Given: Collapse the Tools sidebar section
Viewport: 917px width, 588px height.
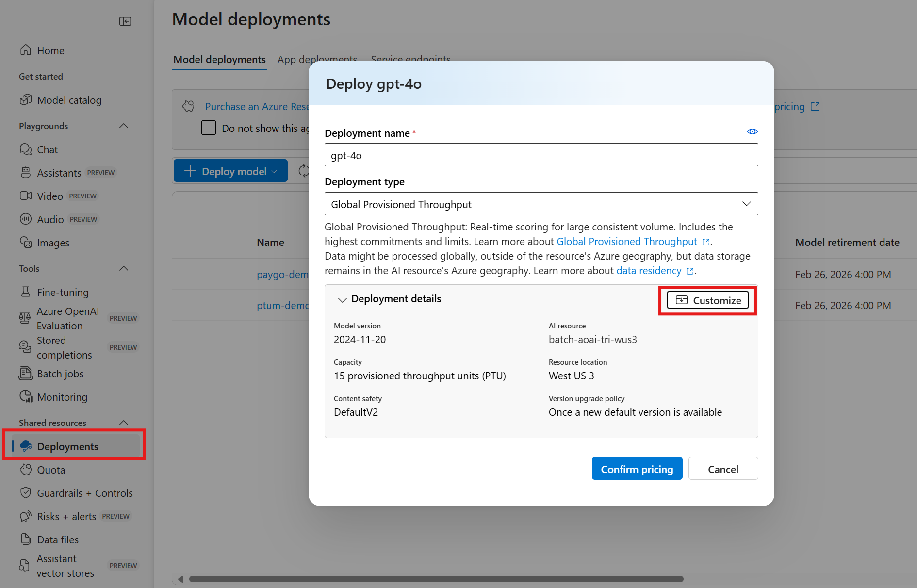Looking at the screenshot, I should (x=124, y=269).
